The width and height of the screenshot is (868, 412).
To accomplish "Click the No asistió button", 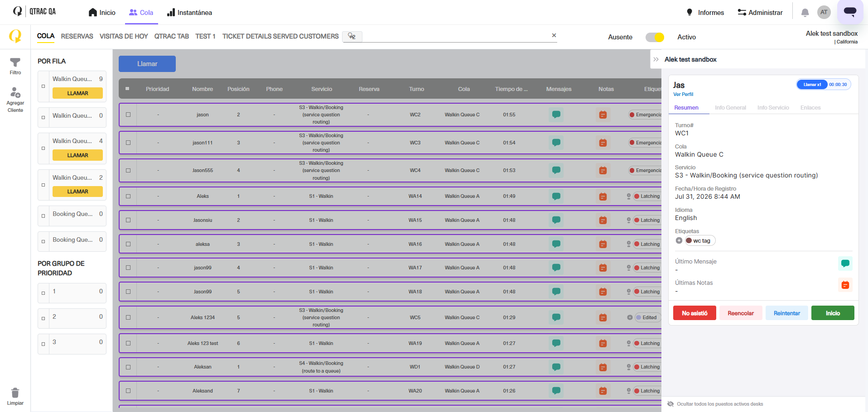I will click(694, 313).
